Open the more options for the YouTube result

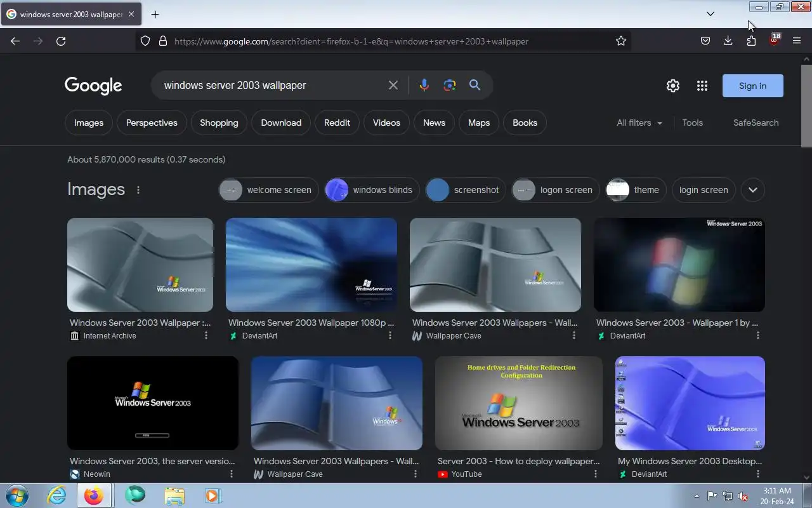[x=596, y=474]
